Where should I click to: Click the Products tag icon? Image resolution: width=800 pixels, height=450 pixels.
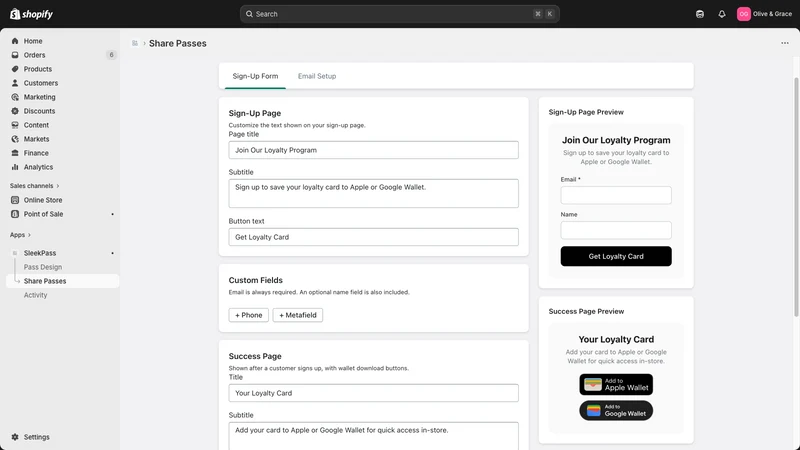[15, 69]
